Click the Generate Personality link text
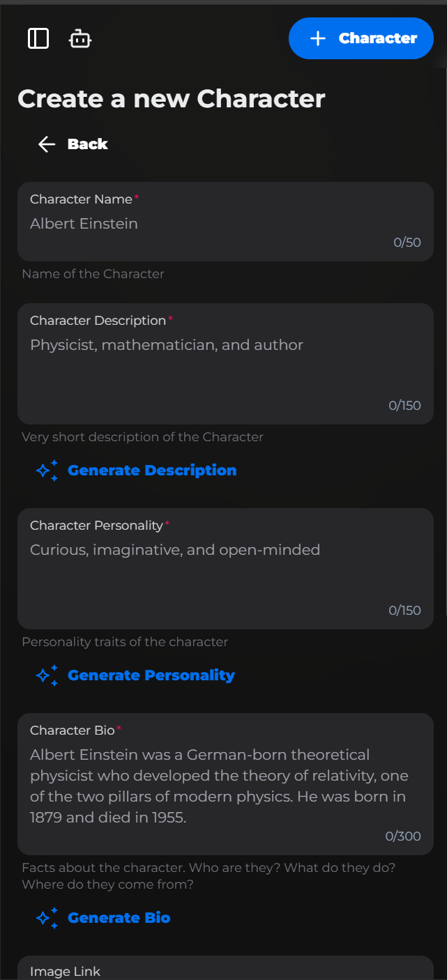Image resolution: width=447 pixels, height=980 pixels. (151, 675)
